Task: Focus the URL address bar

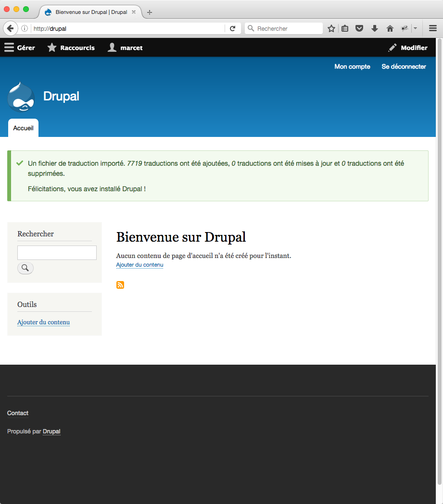Action: 129,29
